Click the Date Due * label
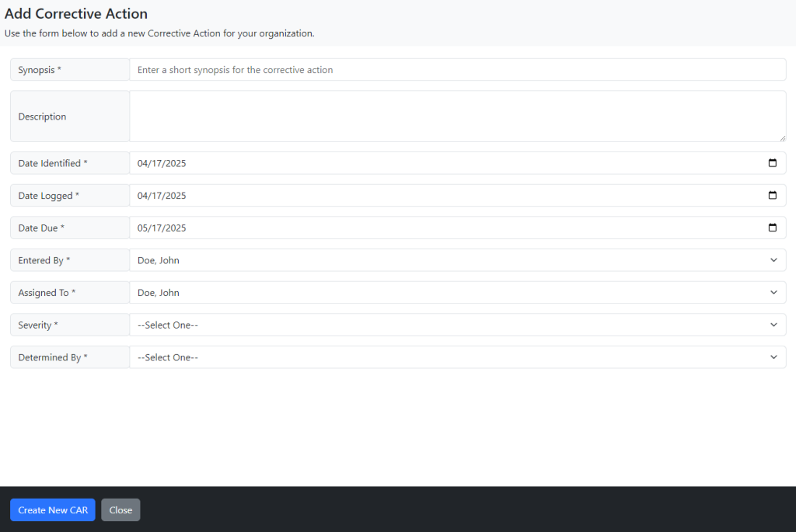The height and width of the screenshot is (532, 796). point(41,228)
